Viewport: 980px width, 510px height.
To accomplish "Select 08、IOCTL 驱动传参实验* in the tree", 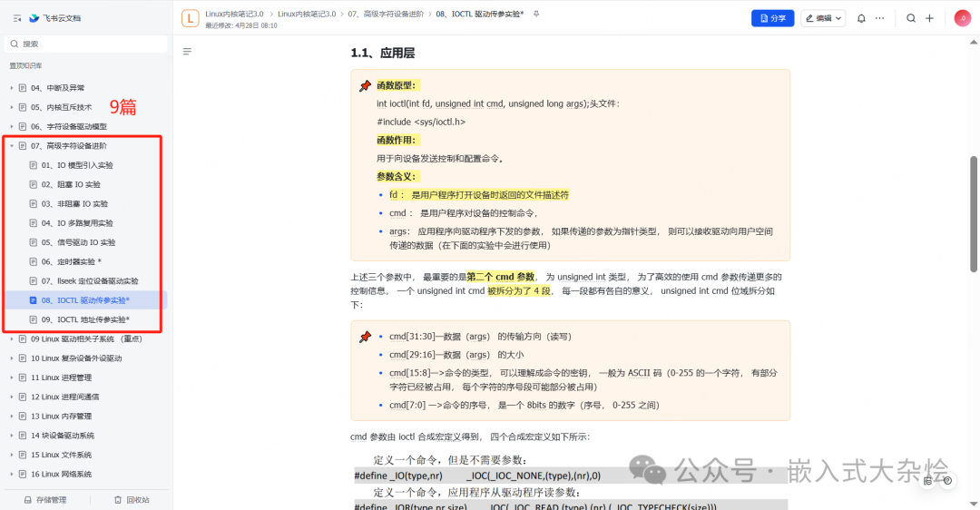I will point(85,300).
